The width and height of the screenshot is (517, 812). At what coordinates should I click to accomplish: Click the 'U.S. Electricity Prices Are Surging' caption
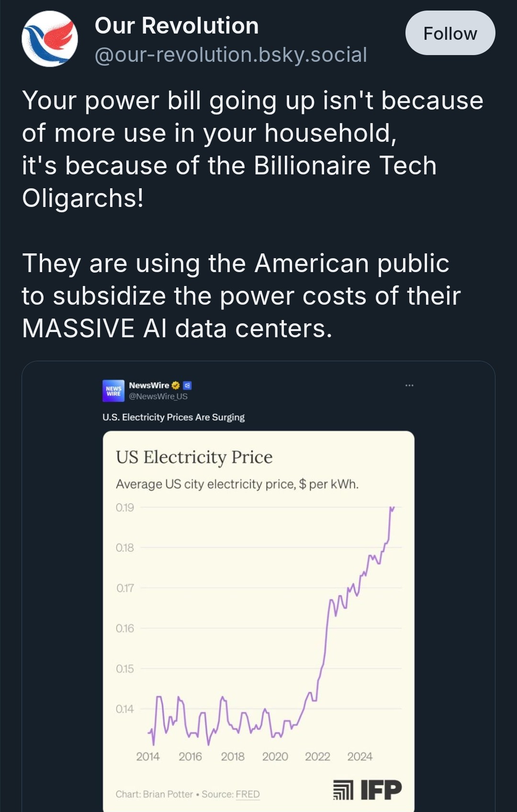click(x=173, y=417)
